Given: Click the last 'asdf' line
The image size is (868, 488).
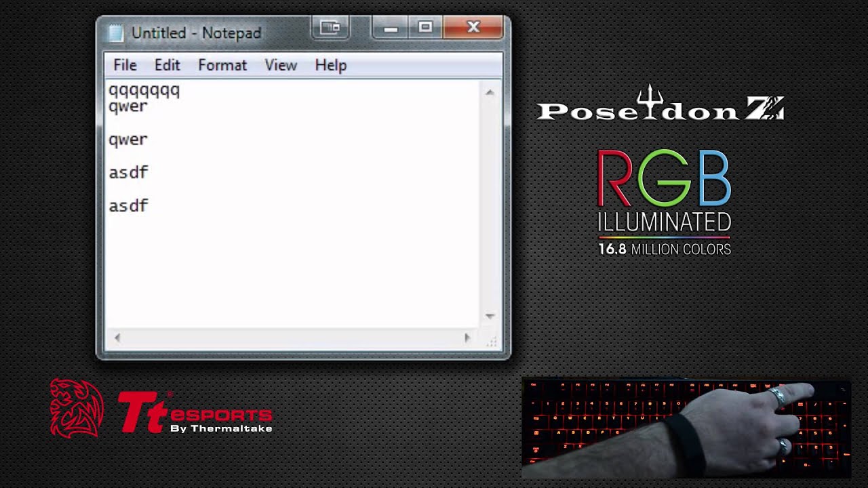Looking at the screenshot, I should (x=128, y=205).
